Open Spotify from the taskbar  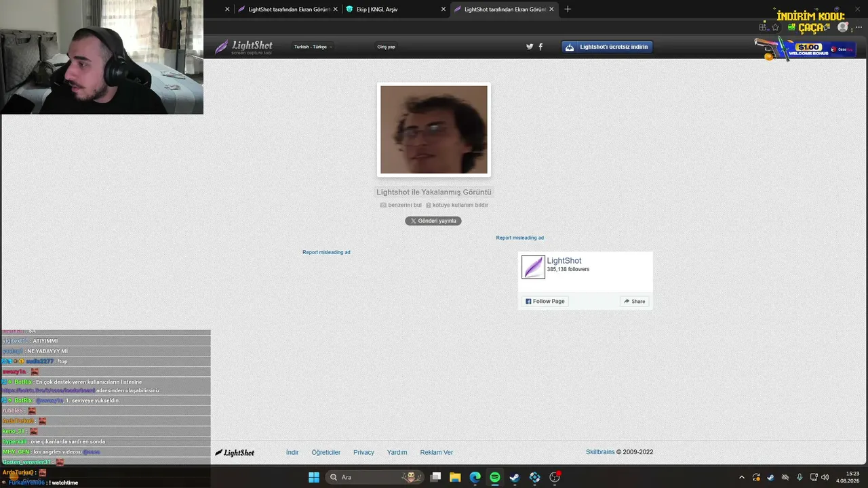pos(495,477)
